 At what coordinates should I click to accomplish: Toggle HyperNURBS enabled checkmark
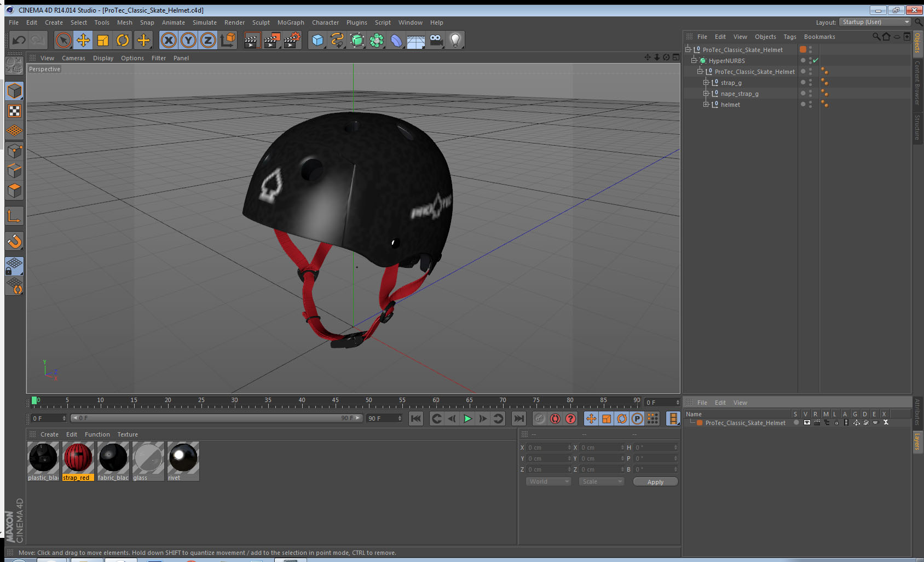(816, 60)
